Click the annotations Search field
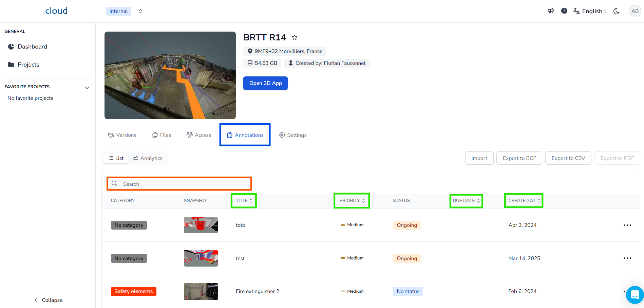The height and width of the screenshot is (308, 644). pos(183,184)
